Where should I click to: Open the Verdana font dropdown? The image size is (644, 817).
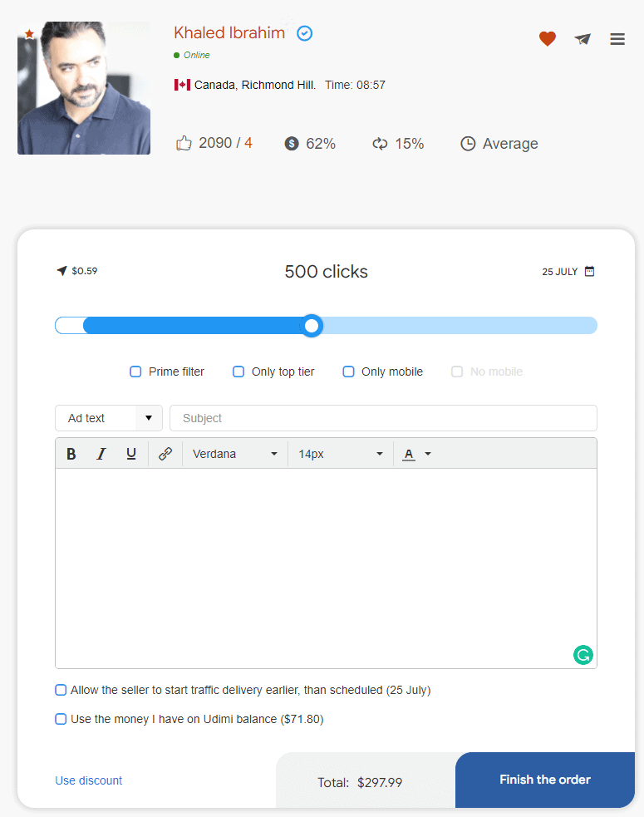tap(234, 454)
